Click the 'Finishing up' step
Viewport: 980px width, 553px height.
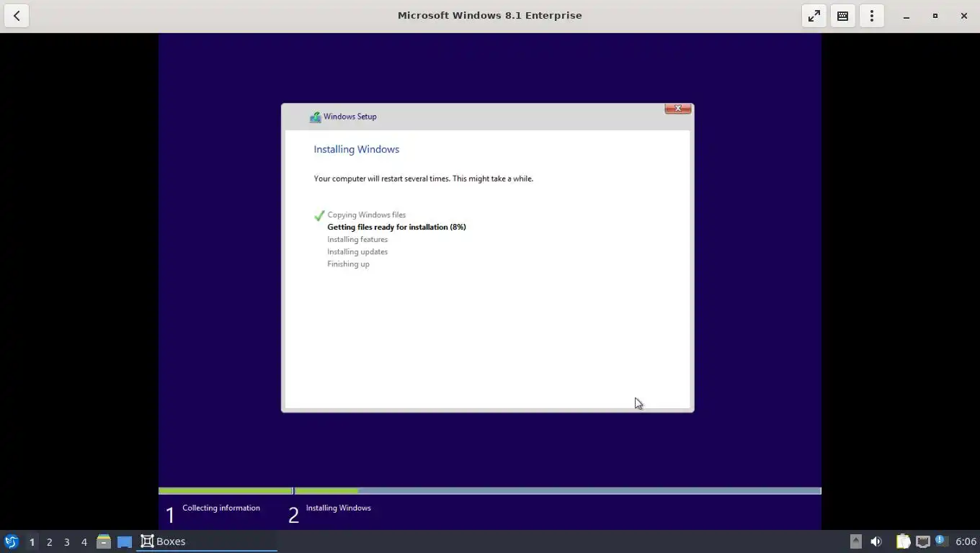click(348, 264)
